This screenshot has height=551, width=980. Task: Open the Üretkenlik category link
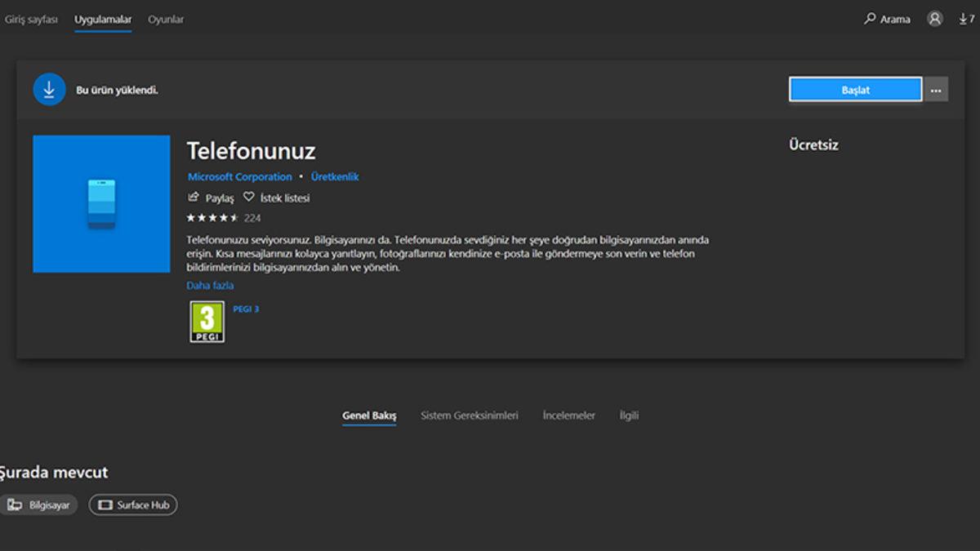[334, 176]
